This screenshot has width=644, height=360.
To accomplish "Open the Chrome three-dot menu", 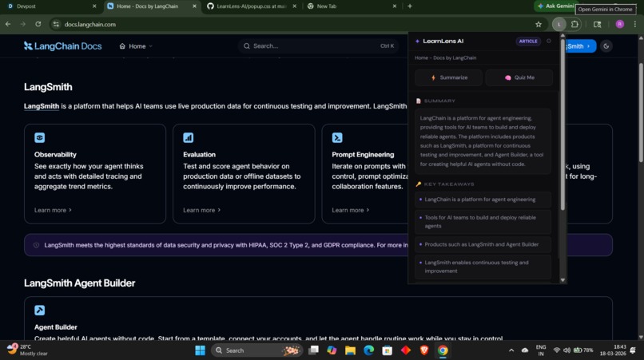I will [635, 24].
